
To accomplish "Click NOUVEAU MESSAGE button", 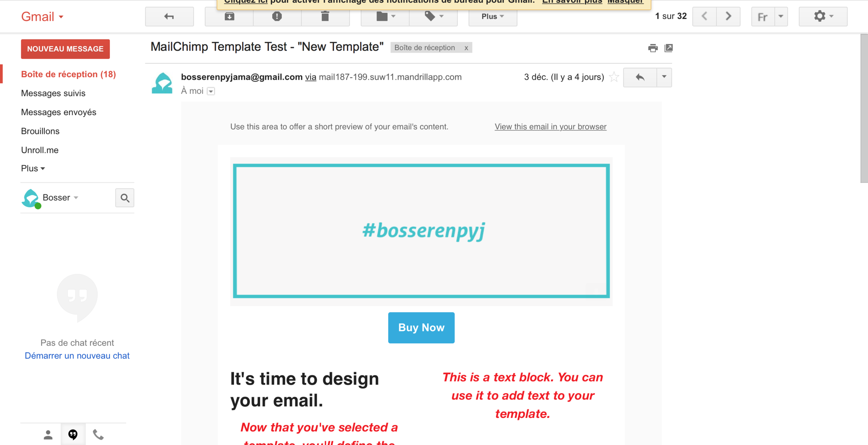I will (x=65, y=49).
